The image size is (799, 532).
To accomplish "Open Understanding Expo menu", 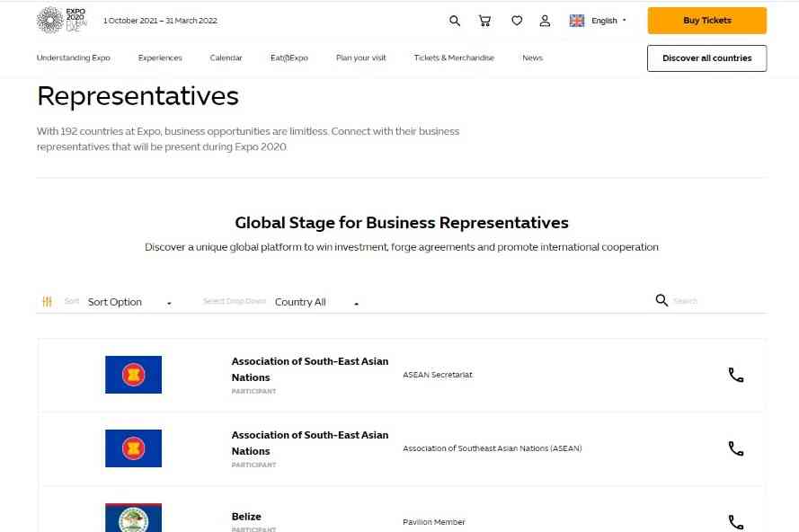I will point(74,58).
